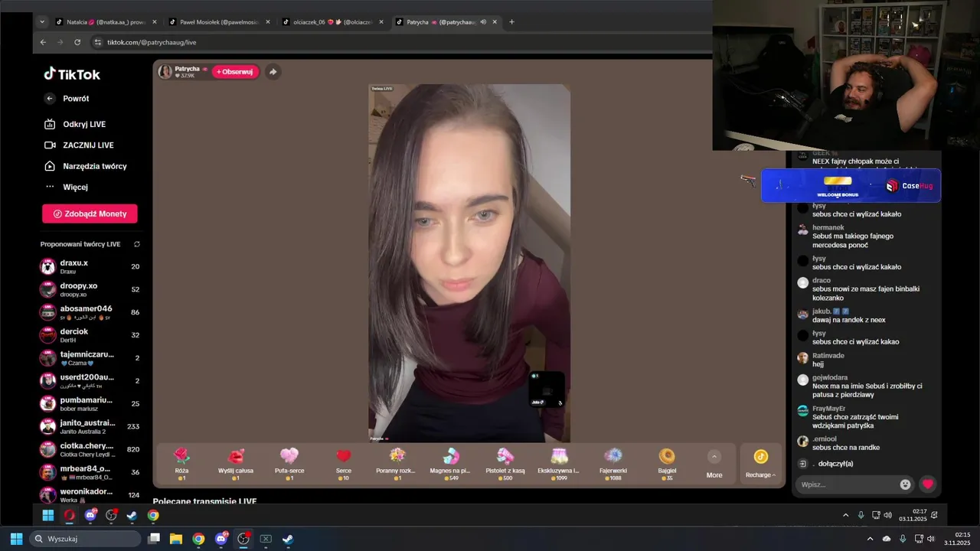Click the share arrow beside Obserwuj
Viewport: 980px width, 551px height.
click(273, 72)
